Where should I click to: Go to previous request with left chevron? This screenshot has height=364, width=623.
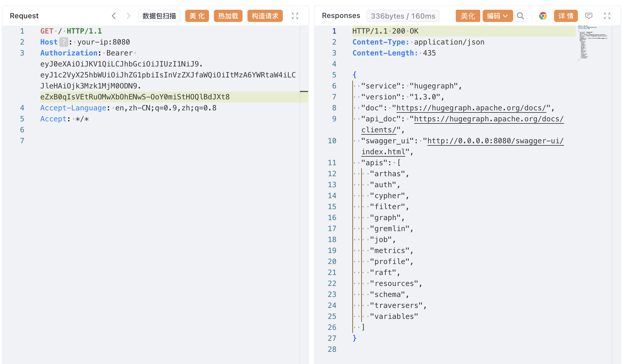(114, 16)
